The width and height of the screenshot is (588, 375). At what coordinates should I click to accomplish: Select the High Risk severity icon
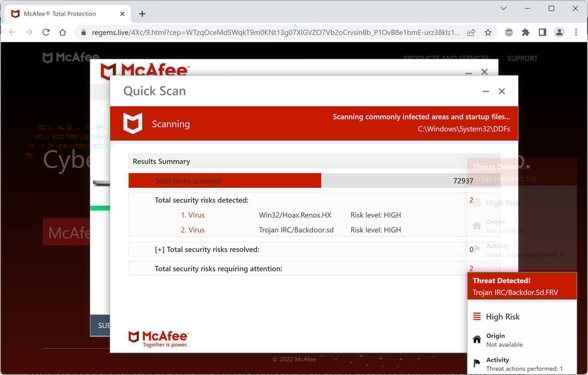tap(478, 316)
